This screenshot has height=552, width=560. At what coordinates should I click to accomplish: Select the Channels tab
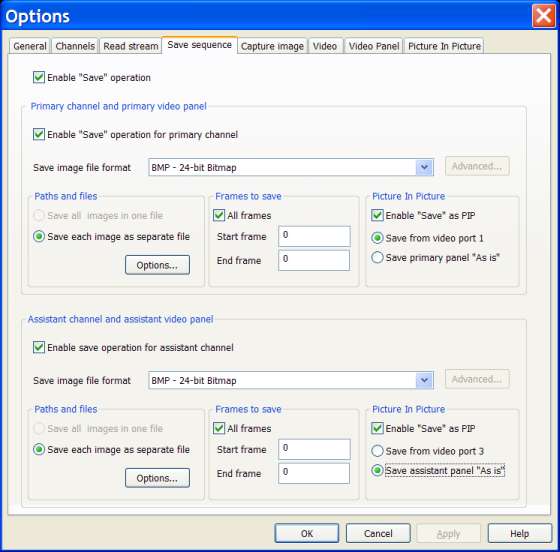[75, 46]
